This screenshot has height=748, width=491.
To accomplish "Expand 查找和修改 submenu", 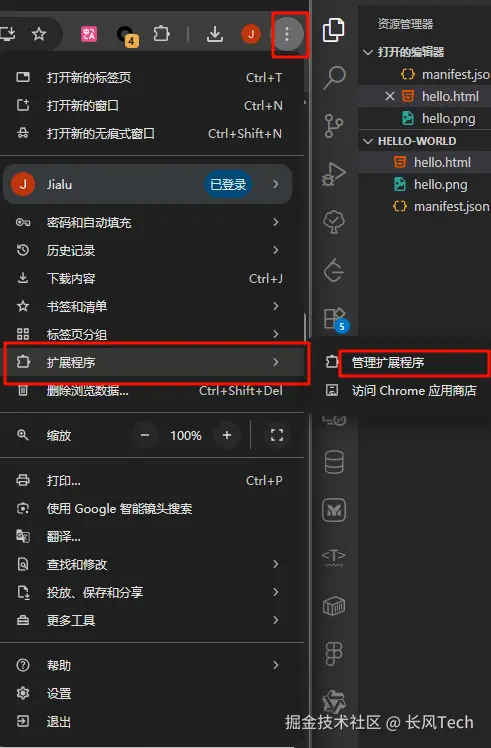I will coord(152,564).
